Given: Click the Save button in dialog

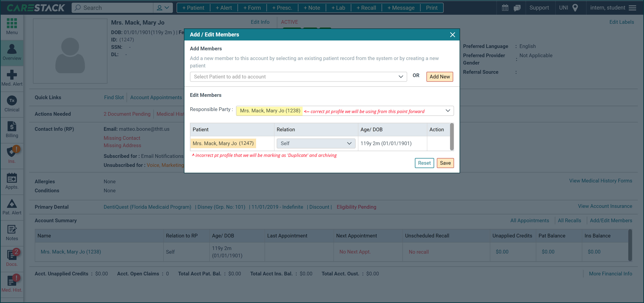Looking at the screenshot, I should (x=445, y=163).
